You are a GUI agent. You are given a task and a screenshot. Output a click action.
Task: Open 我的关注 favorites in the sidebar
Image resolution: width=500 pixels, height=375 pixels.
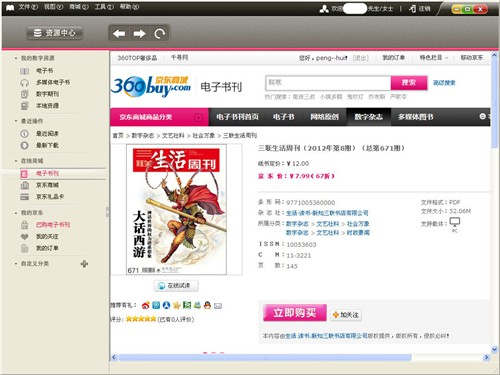(47, 236)
